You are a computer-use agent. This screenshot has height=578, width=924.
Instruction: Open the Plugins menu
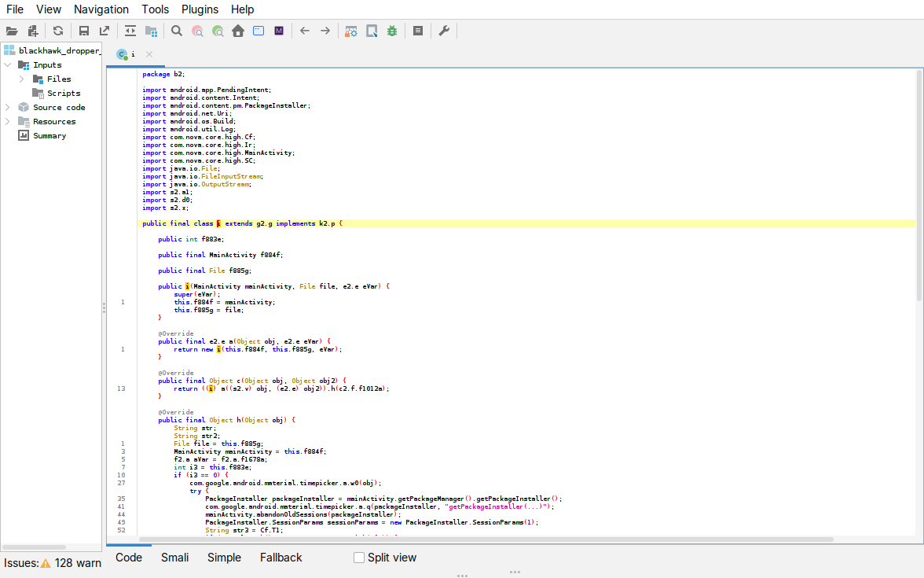[200, 9]
